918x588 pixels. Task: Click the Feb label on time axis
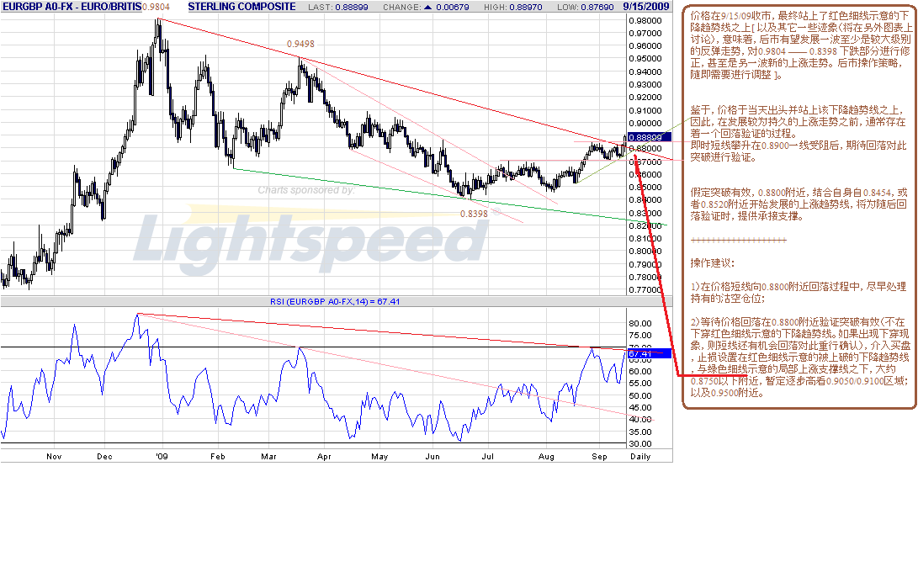coord(218,457)
